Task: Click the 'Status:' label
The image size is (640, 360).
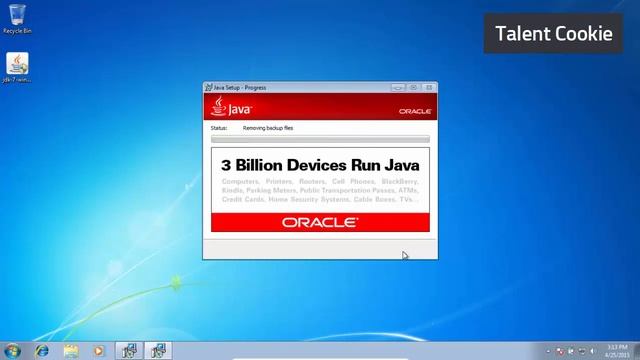Action: pyautogui.click(x=219, y=128)
